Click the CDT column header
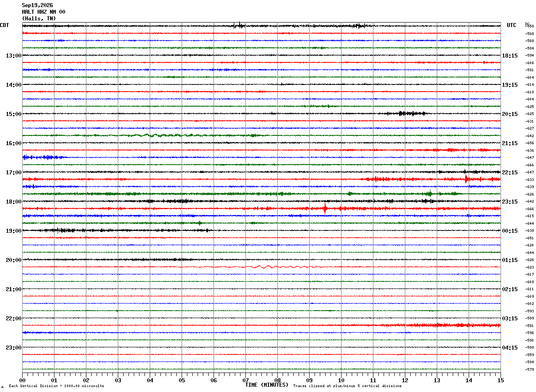 [x=4, y=25]
